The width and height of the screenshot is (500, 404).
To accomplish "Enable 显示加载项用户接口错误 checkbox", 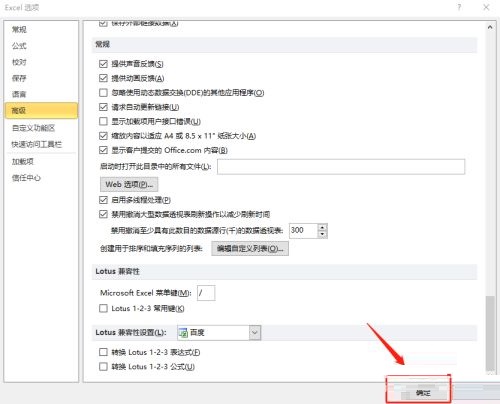I will click(103, 121).
